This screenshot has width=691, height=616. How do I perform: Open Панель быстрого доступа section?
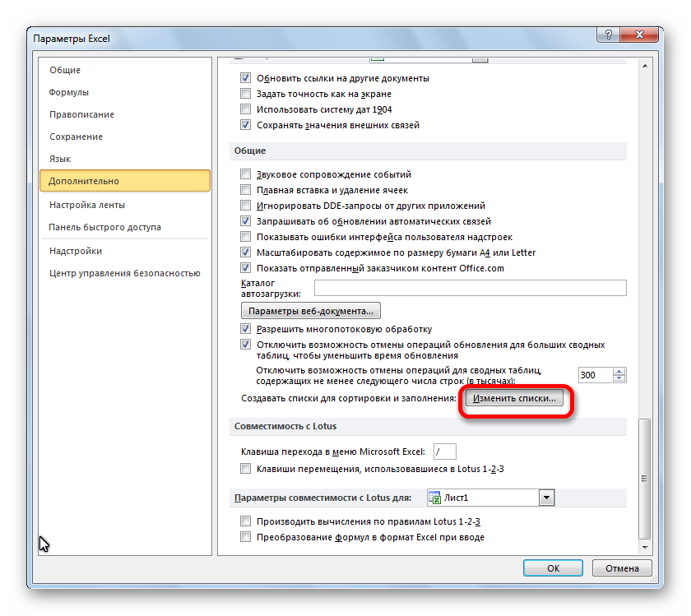tap(104, 227)
